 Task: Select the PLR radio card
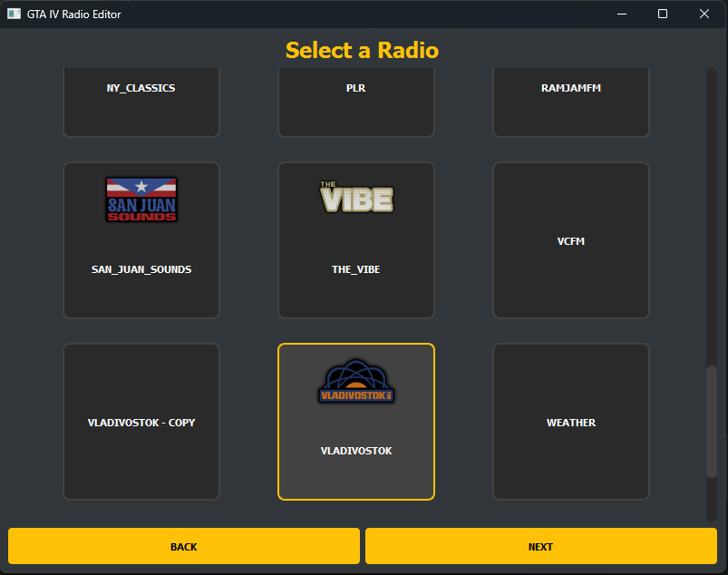click(x=356, y=102)
